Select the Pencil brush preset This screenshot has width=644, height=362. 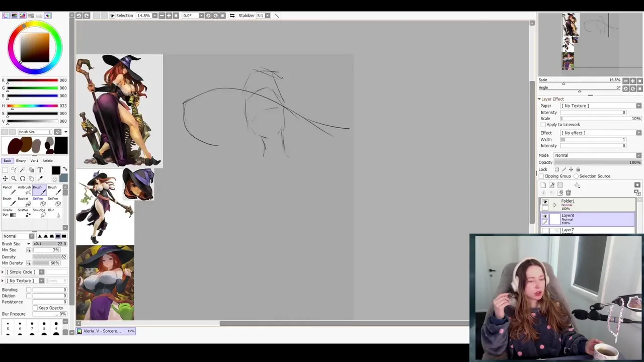pyautogui.click(x=9, y=190)
